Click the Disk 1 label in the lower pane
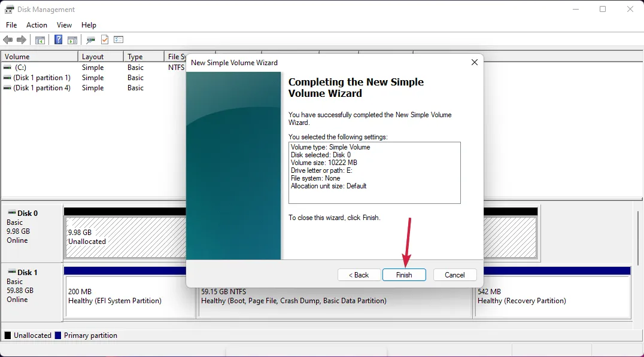Image resolution: width=644 pixels, height=357 pixels. point(27,273)
